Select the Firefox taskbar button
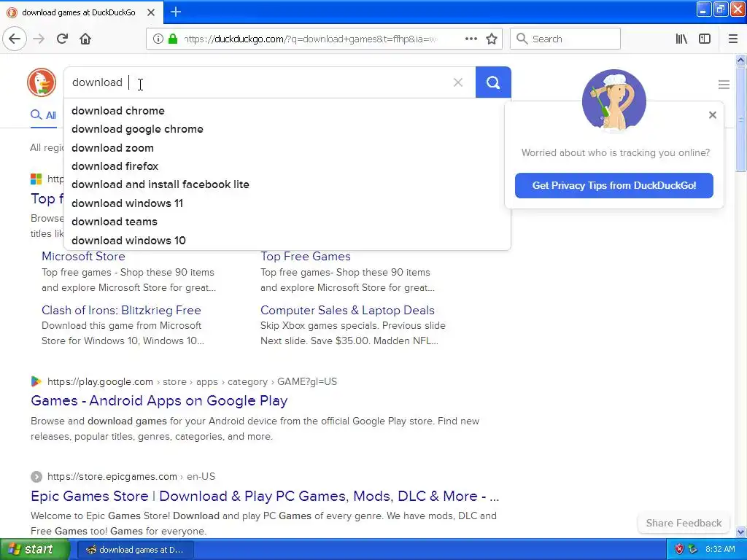This screenshot has width=747, height=560. pyautogui.click(x=135, y=550)
